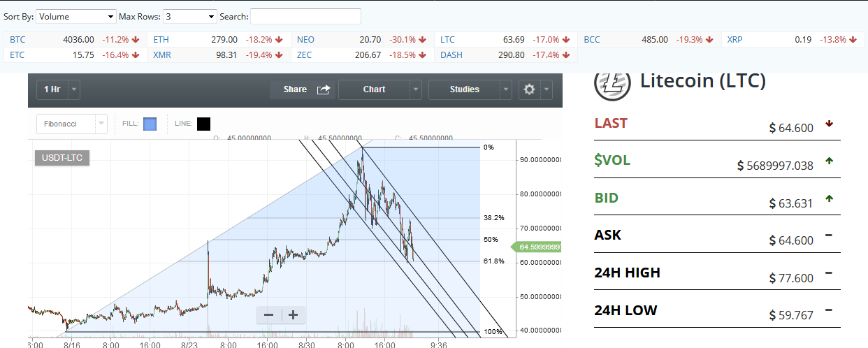868x348 pixels.
Task: Click the BID value $ 63.631
Action: [x=791, y=203]
